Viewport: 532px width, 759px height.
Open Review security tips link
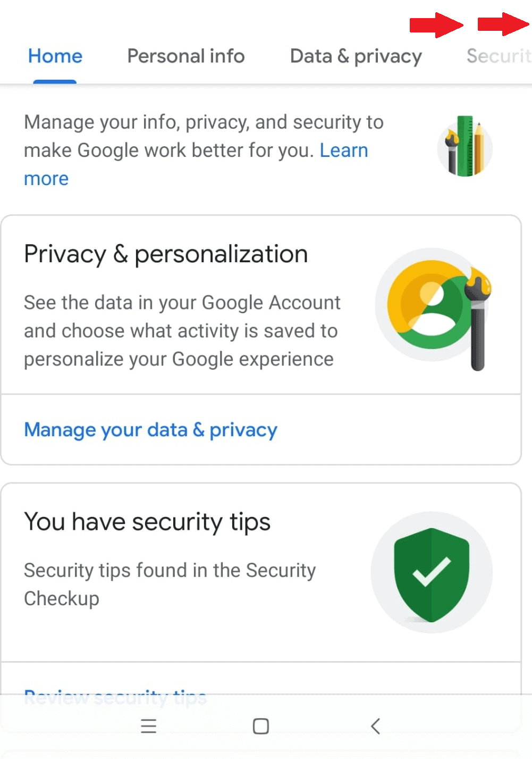pos(115,697)
